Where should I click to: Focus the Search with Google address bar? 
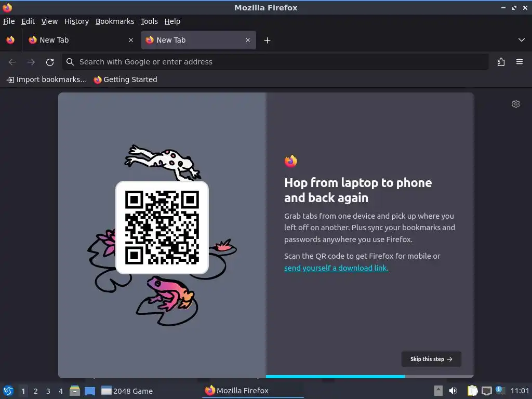tap(275, 62)
